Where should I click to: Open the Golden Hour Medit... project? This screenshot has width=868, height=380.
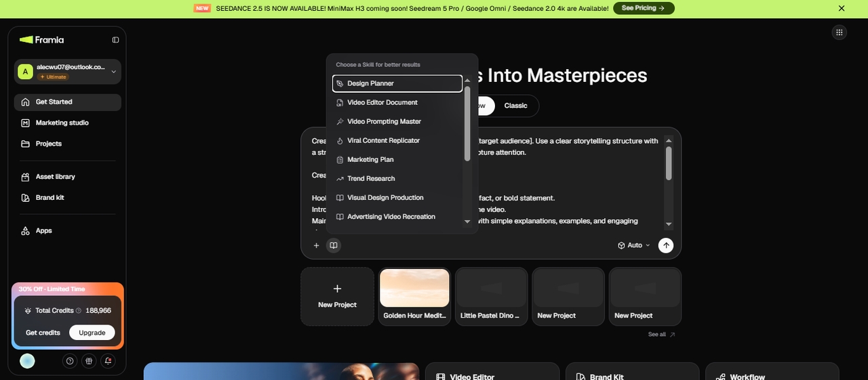(x=414, y=296)
